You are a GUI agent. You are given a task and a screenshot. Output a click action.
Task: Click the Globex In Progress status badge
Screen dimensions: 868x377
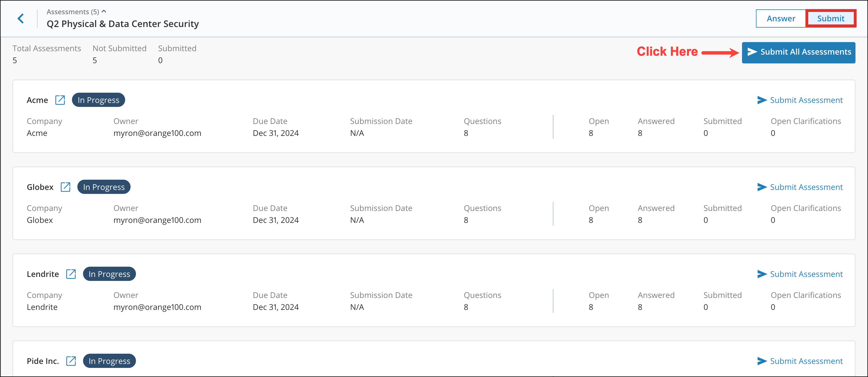[104, 187]
